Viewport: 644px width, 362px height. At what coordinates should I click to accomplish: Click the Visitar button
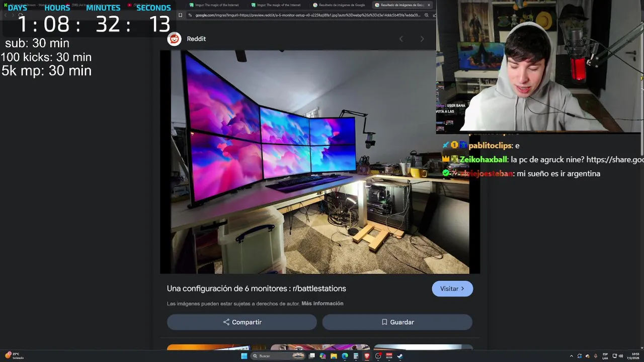pyautogui.click(x=452, y=289)
